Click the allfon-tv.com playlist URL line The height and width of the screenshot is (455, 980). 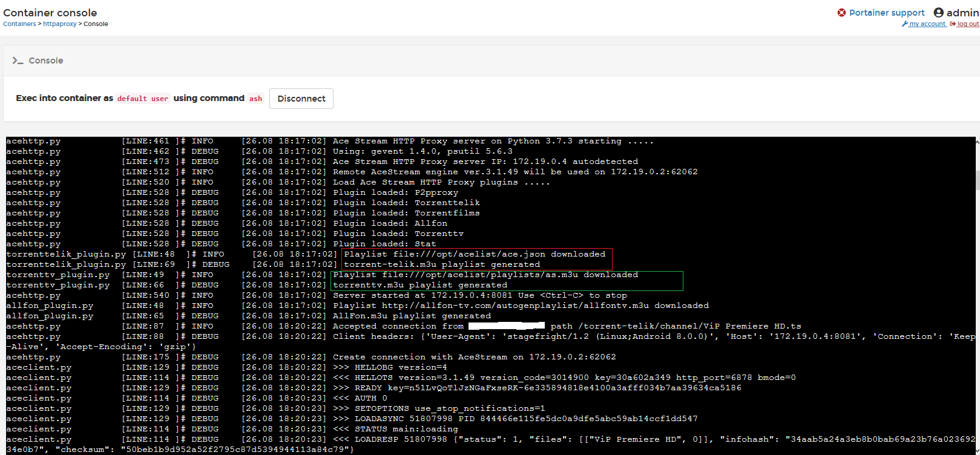tap(521, 306)
